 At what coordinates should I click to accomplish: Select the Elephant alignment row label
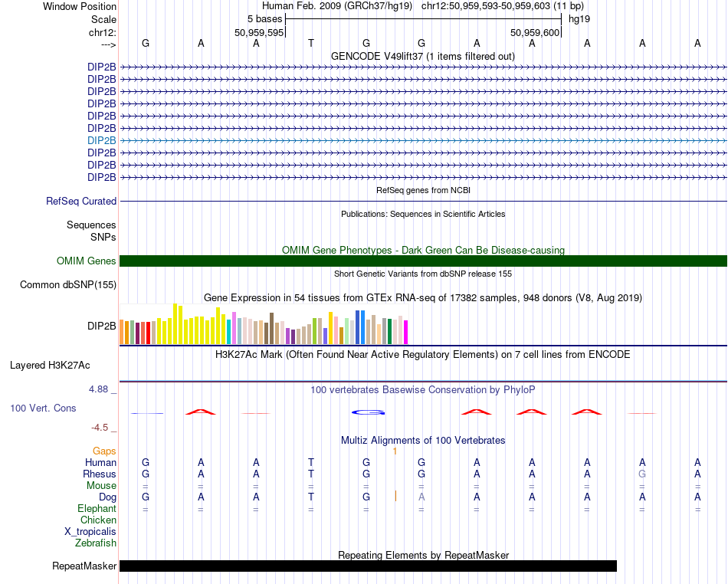pos(97,509)
